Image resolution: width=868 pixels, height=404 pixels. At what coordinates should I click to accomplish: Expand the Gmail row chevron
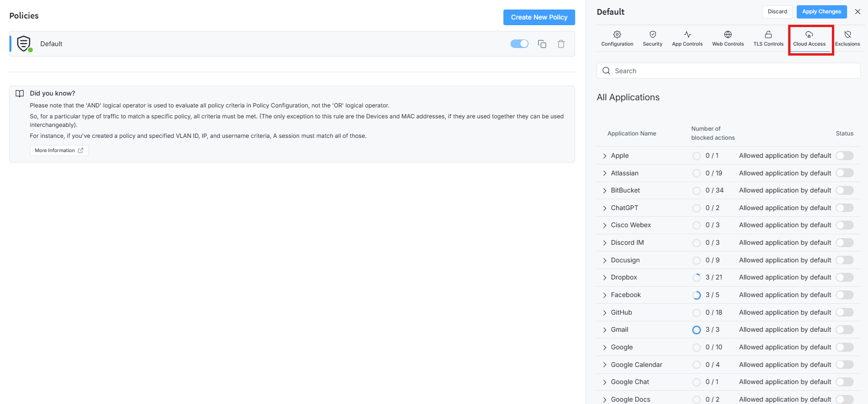coord(605,330)
